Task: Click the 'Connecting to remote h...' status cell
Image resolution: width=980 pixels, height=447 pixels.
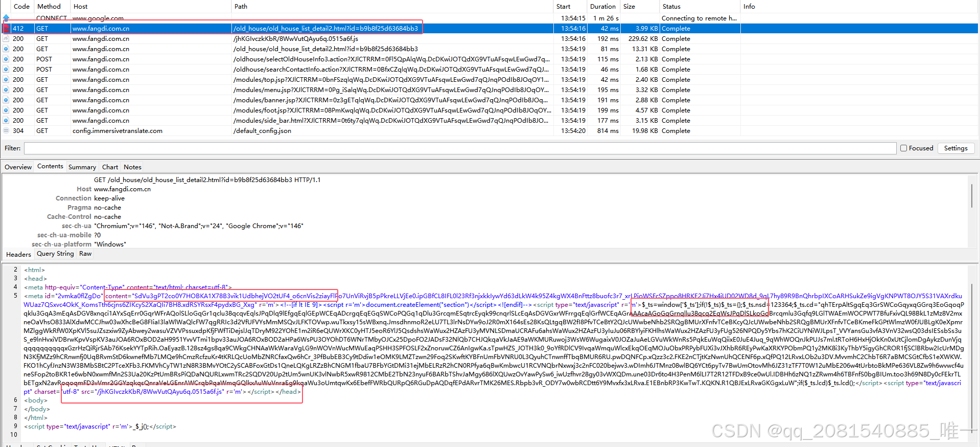Action: pos(699,18)
